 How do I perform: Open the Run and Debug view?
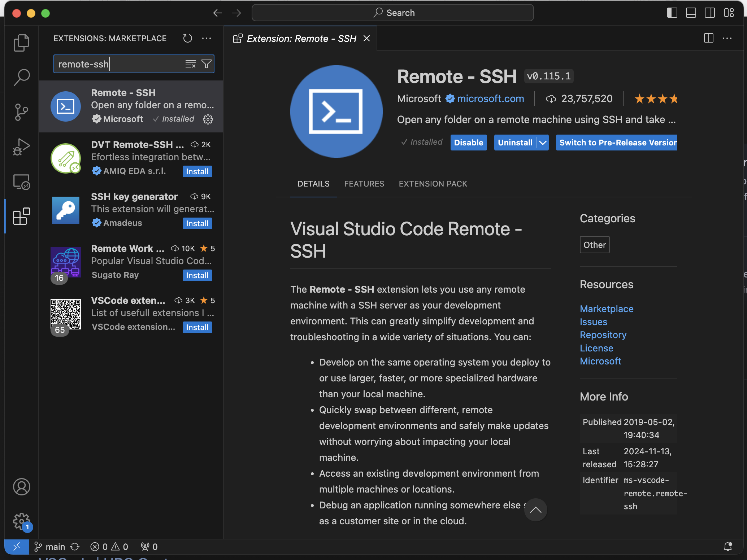[x=21, y=147]
